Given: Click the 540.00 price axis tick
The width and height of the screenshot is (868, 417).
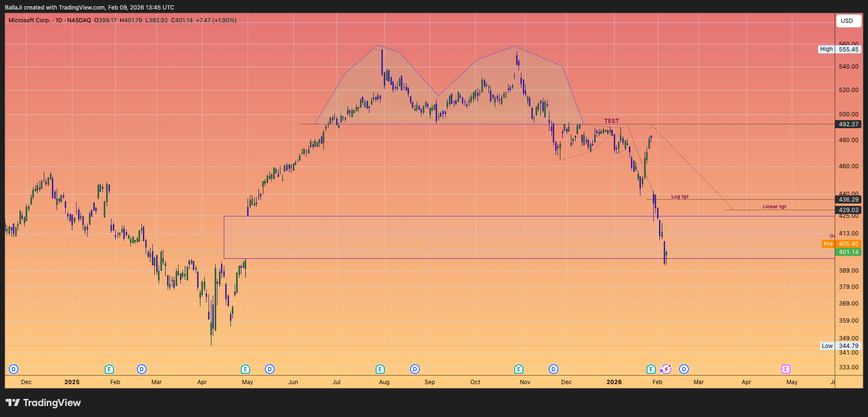Looking at the screenshot, I should coord(849,67).
